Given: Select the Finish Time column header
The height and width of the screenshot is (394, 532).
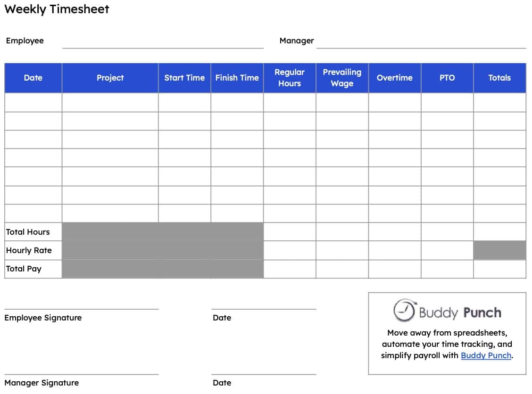Looking at the screenshot, I should tap(237, 78).
